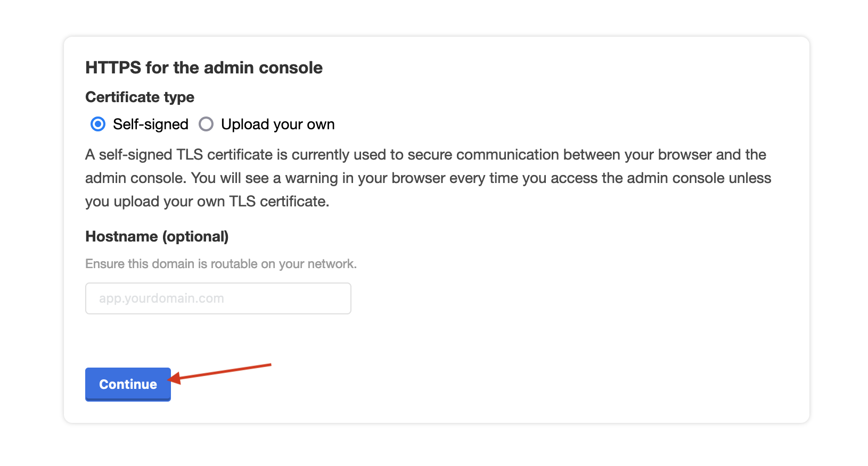Click the tail end of the red arrow
The image size is (868, 466).
[269, 365]
